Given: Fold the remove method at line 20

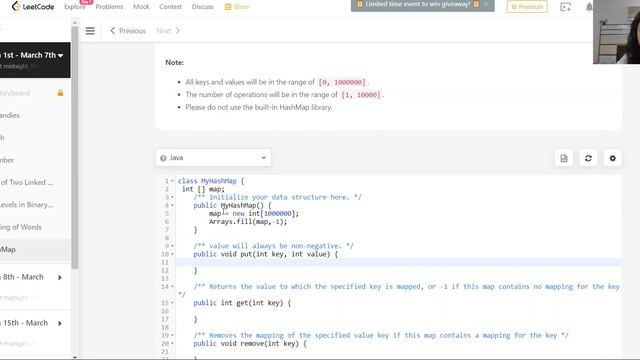Looking at the screenshot, I should [172, 344].
